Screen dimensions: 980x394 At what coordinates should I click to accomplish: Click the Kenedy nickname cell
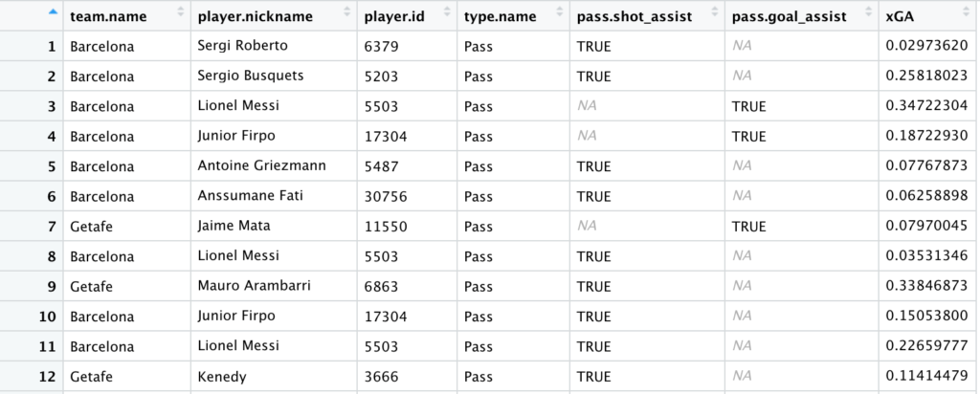274,377
